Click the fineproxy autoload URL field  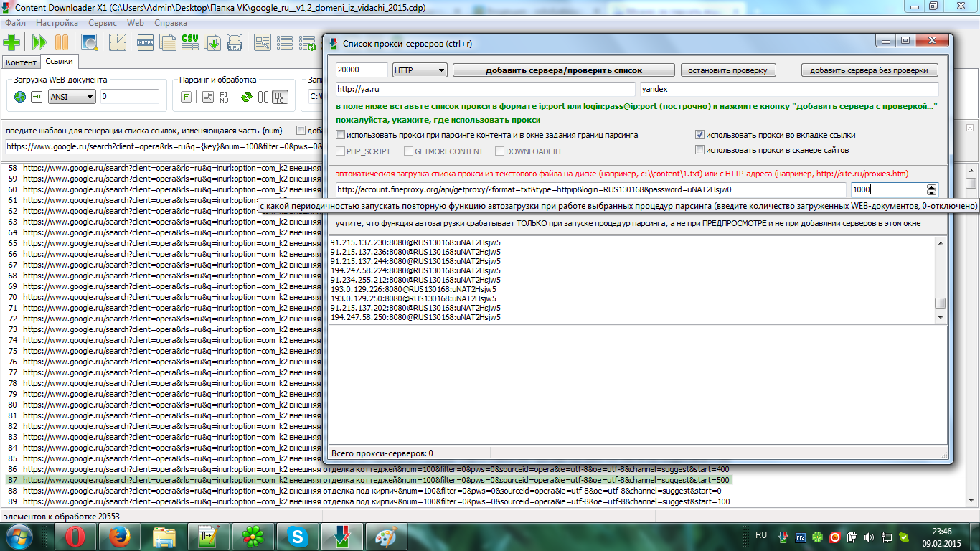(x=591, y=190)
